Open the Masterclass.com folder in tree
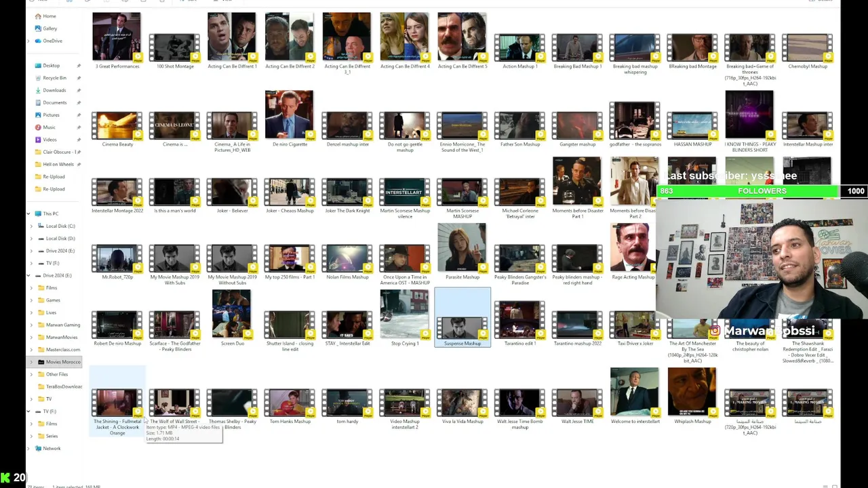The image size is (868, 488). point(62,349)
